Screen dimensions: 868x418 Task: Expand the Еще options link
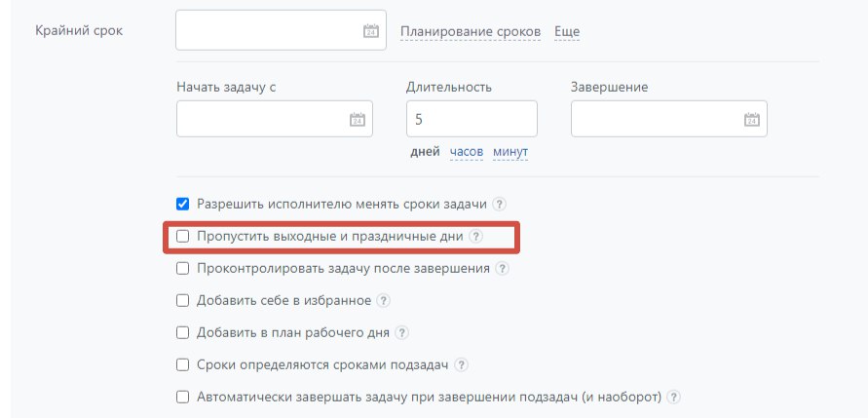pyautogui.click(x=567, y=32)
